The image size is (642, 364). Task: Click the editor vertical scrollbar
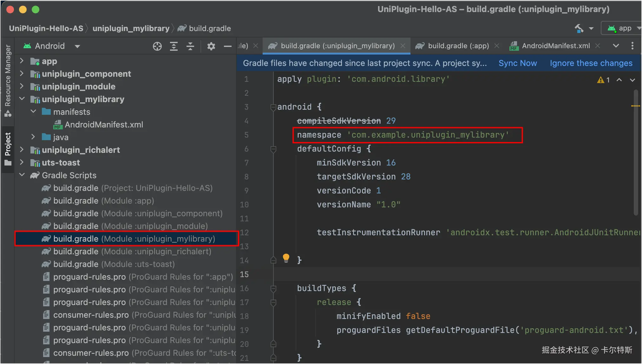pyautogui.click(x=636, y=152)
